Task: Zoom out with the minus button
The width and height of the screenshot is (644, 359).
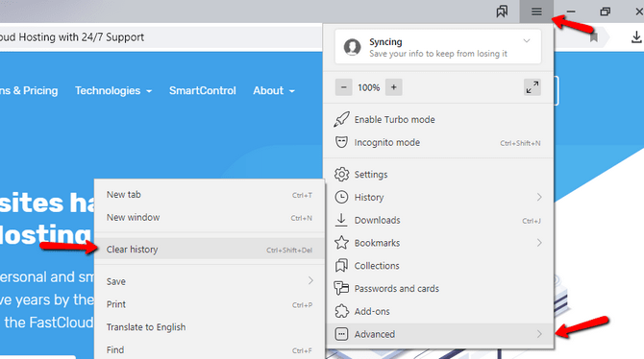Action: coord(344,87)
